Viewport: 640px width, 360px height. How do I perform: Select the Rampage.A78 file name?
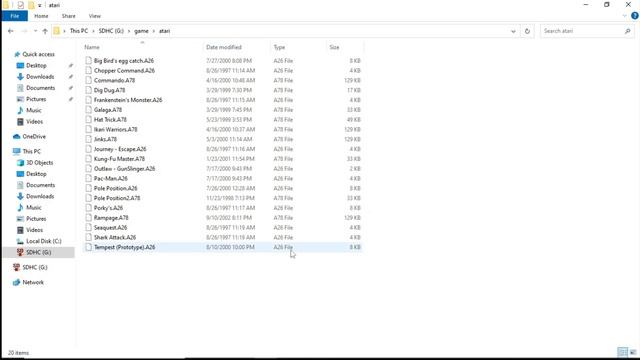point(111,218)
